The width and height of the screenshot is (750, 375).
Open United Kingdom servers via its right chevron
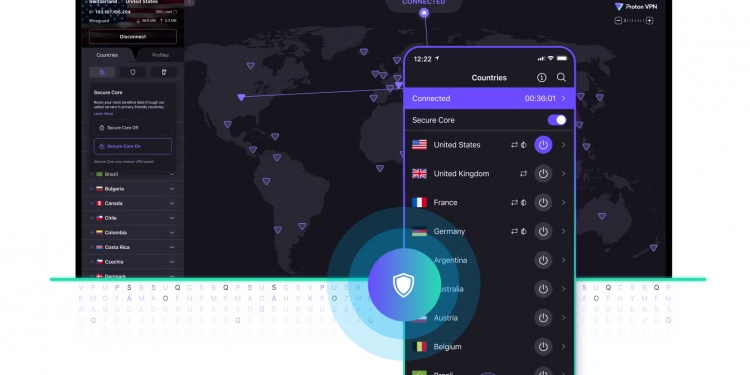563,174
